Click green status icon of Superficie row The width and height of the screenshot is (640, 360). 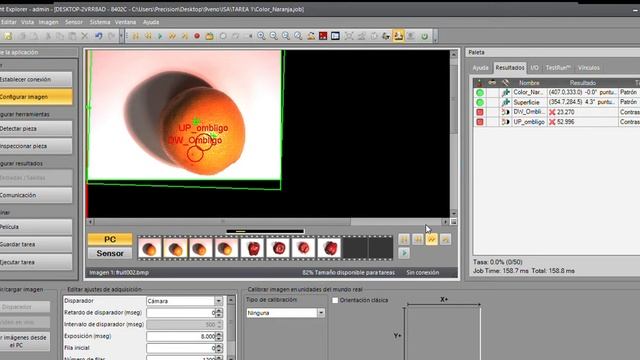pos(480,102)
